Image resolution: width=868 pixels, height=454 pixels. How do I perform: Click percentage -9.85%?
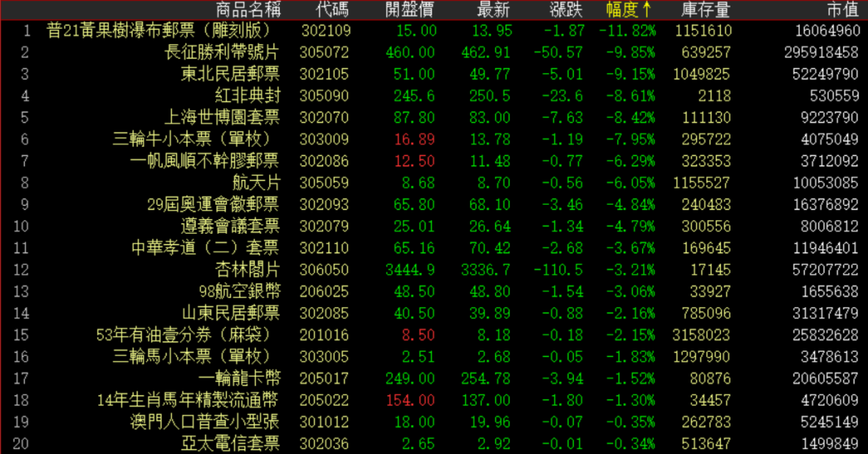click(631, 52)
